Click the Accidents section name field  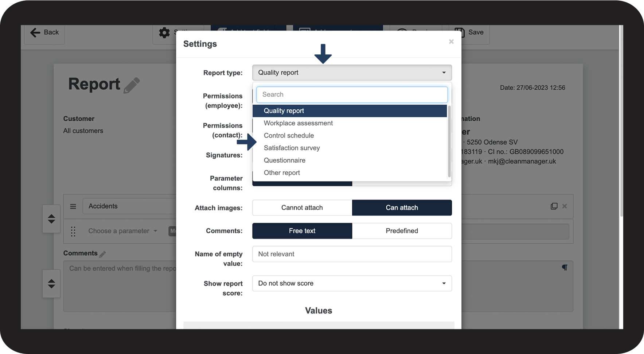coord(129,206)
